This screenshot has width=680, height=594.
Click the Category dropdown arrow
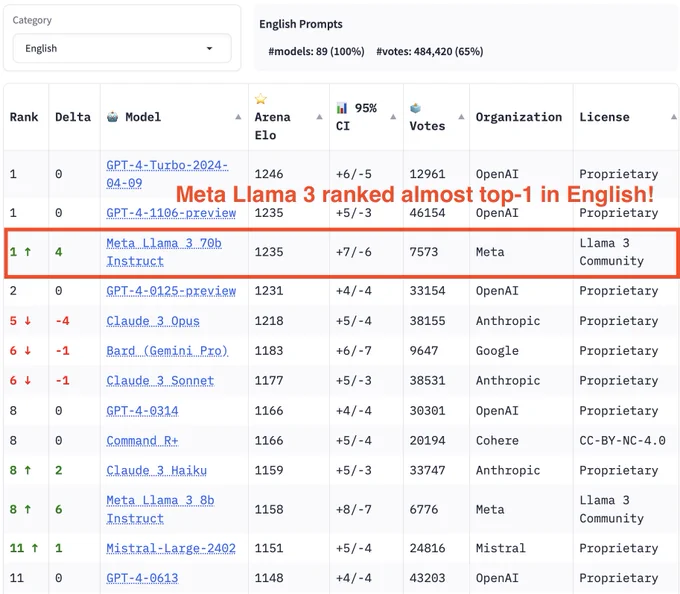point(209,48)
